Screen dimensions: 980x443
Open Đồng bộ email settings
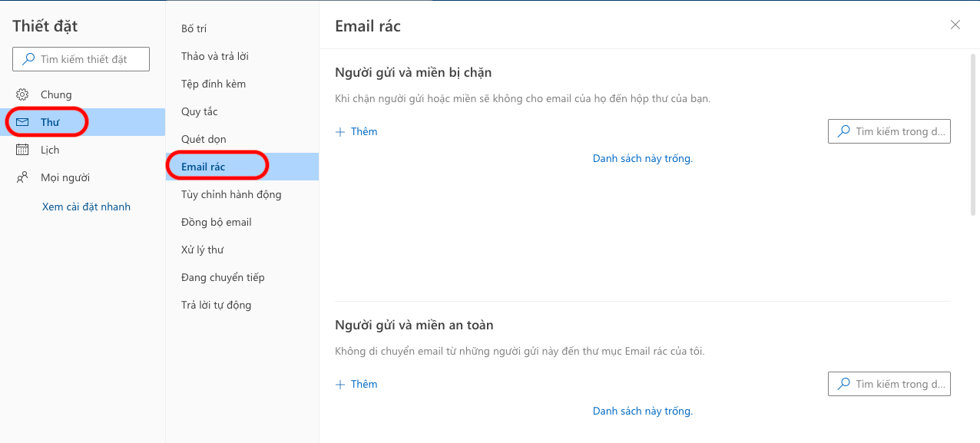point(216,222)
